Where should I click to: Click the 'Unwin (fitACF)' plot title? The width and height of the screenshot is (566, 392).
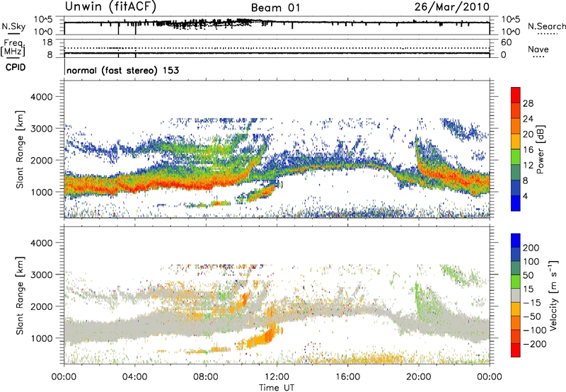coord(110,7)
